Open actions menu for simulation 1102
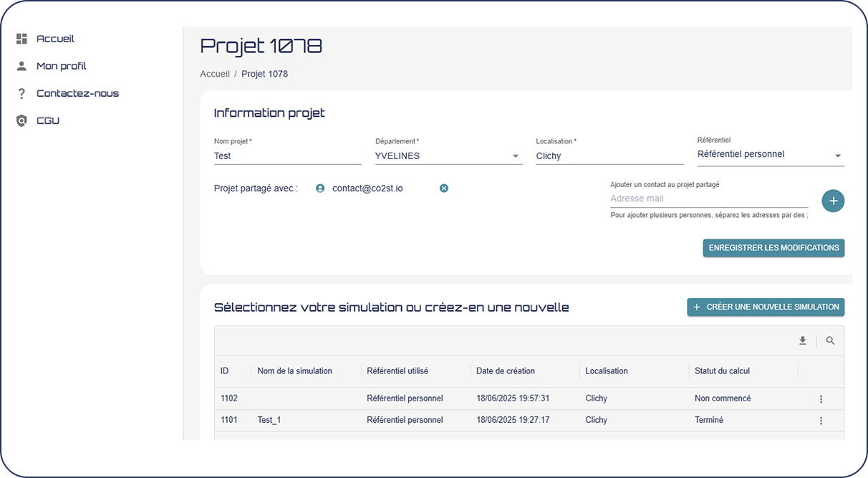Screen dimensions: 868x478 coord(821,399)
